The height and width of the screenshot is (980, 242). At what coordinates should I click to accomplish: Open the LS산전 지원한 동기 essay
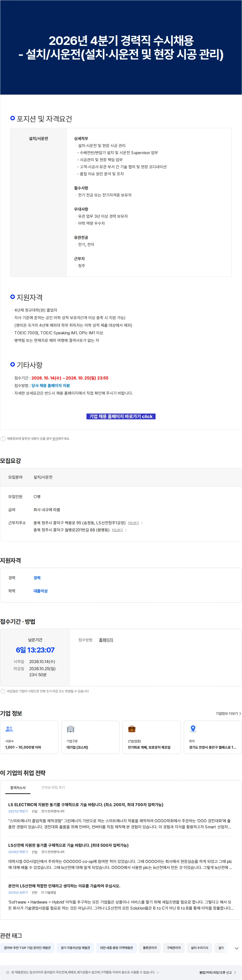coord(68,845)
